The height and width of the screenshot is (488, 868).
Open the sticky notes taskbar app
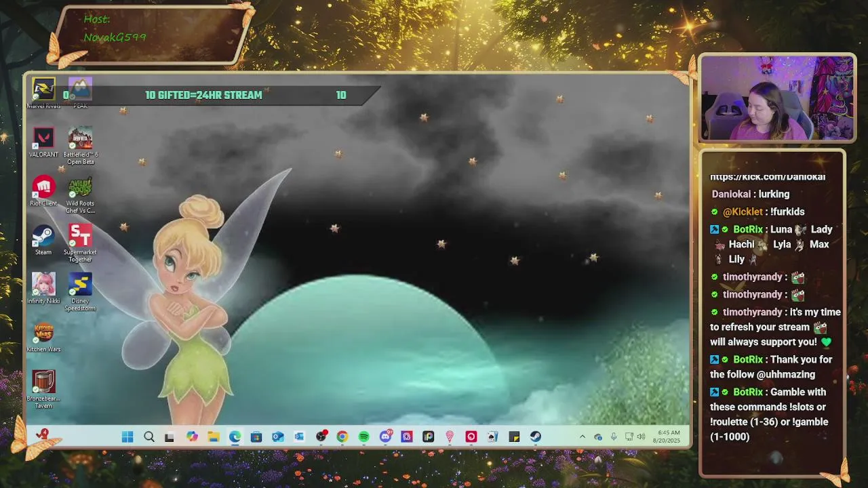tap(514, 437)
